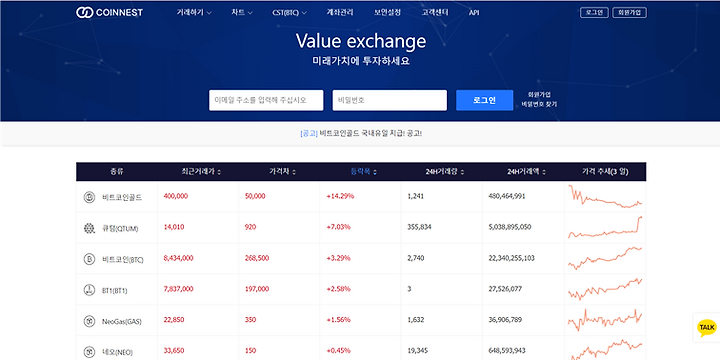This screenshot has width=720, height=360.
Task: Click the 648,593,943 trade amount cell
Action: (507, 350)
